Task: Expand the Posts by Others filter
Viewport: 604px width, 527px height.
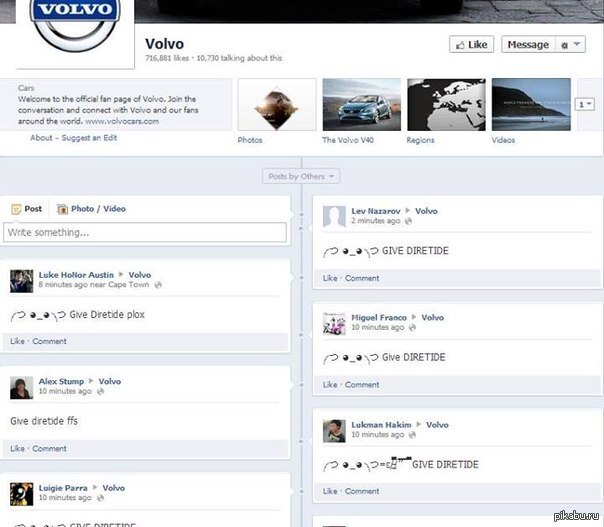Action: pyautogui.click(x=302, y=176)
